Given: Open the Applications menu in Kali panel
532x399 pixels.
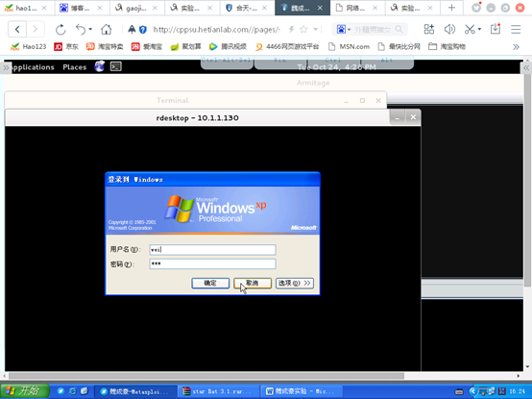Looking at the screenshot, I should click(33, 67).
